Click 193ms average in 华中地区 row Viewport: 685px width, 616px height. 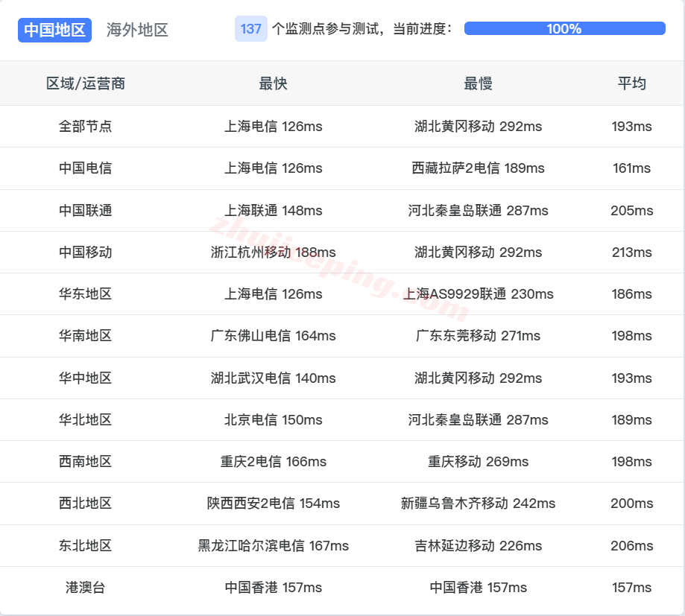click(631, 378)
